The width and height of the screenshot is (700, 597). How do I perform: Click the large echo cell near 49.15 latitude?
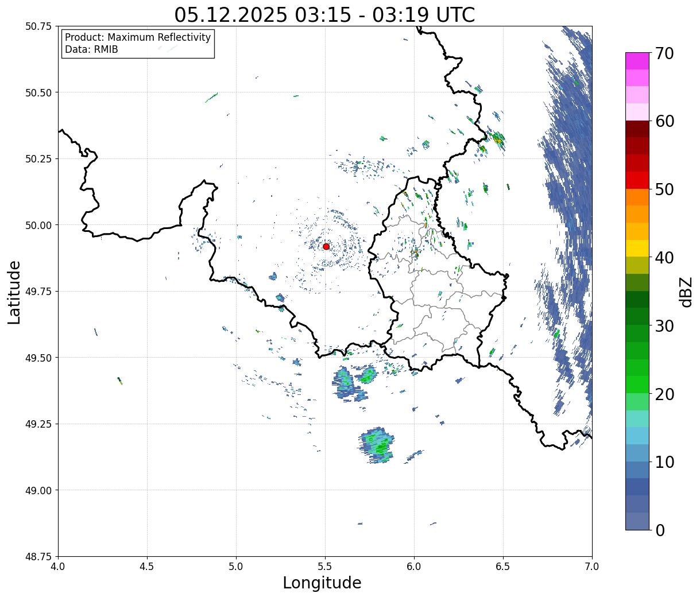377,445
